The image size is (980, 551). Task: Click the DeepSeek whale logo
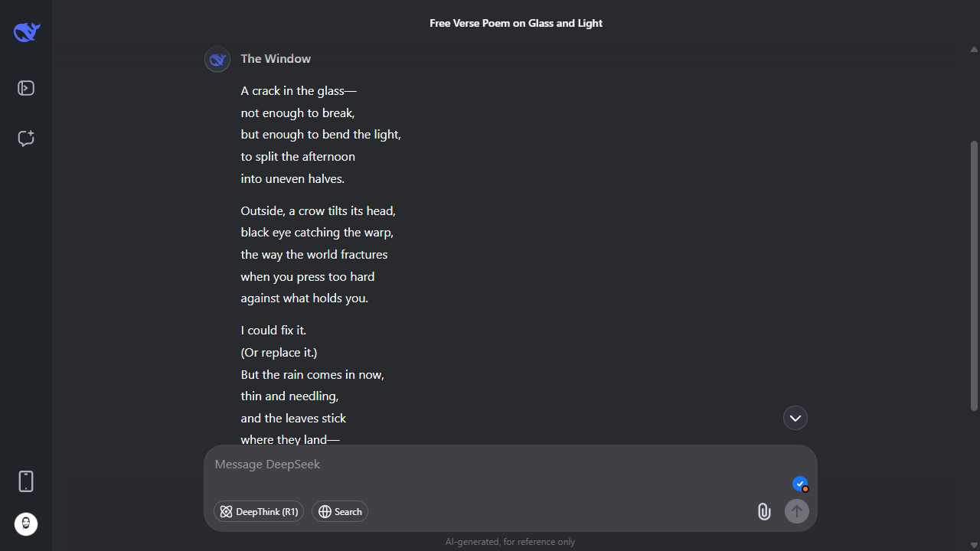click(26, 32)
